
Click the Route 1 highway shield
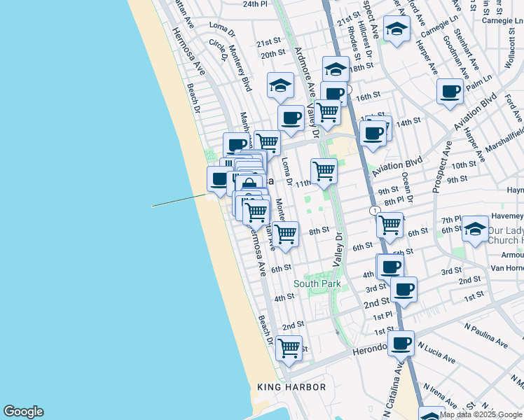[x=375, y=211]
